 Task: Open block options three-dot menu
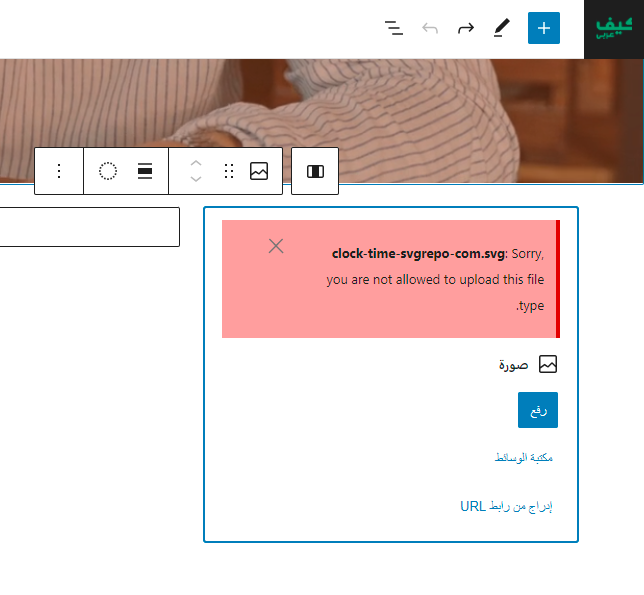click(x=59, y=171)
